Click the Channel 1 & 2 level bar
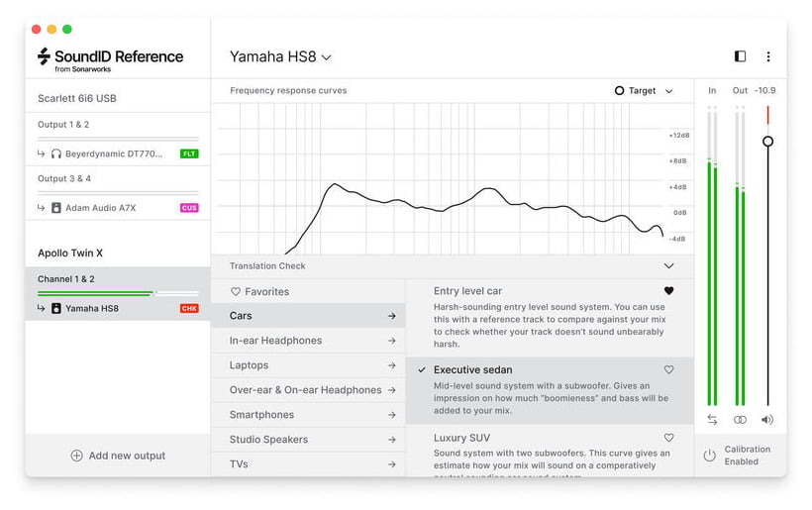Viewport: 812px width, 510px height. pyautogui.click(x=118, y=293)
